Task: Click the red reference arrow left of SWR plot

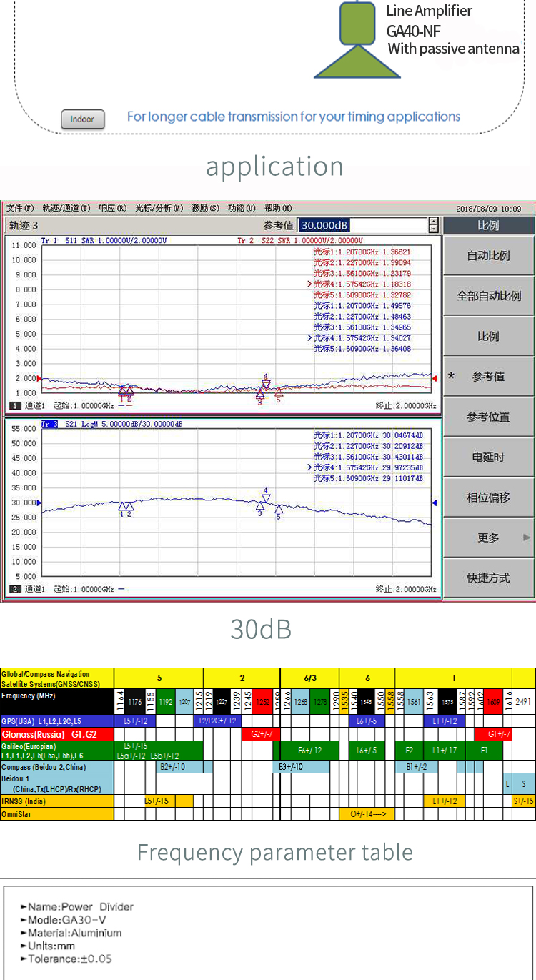Action: click(x=39, y=379)
